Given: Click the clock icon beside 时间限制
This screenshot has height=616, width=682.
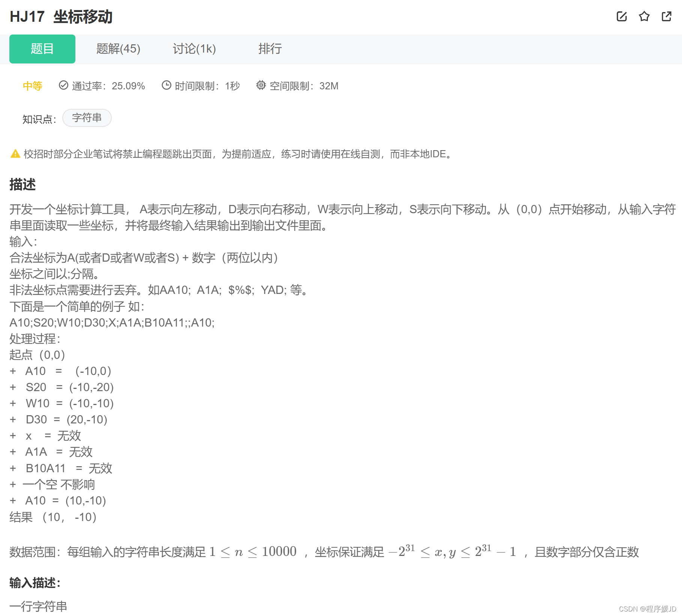Looking at the screenshot, I should [x=167, y=86].
